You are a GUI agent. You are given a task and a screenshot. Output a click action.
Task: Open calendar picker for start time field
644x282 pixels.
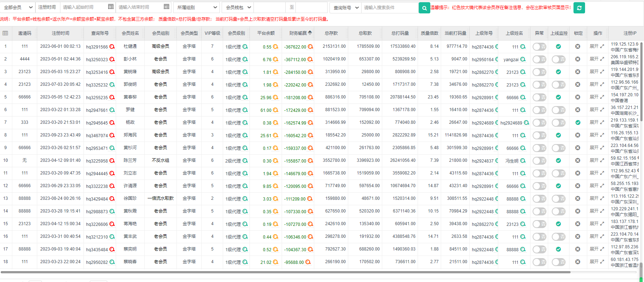111,7
